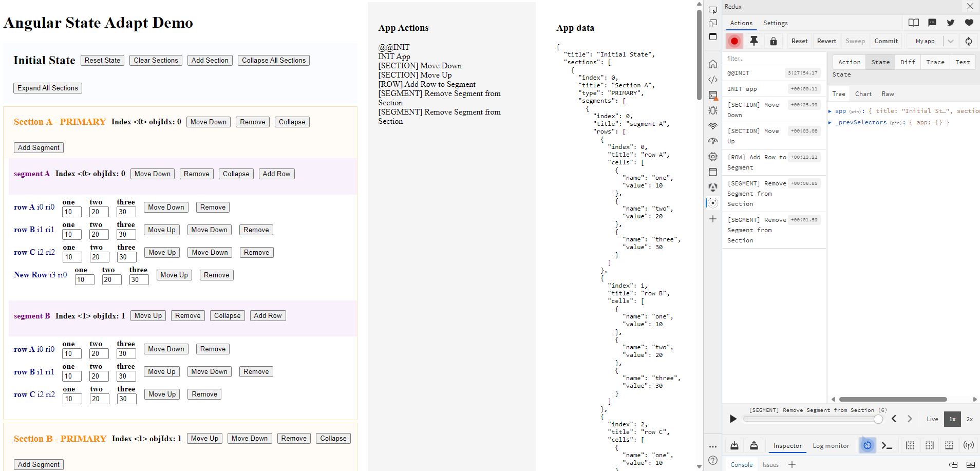This screenshot has height=471, width=980.
Task: Open the Performance gauge icon in sidebar
Action: 713,141
